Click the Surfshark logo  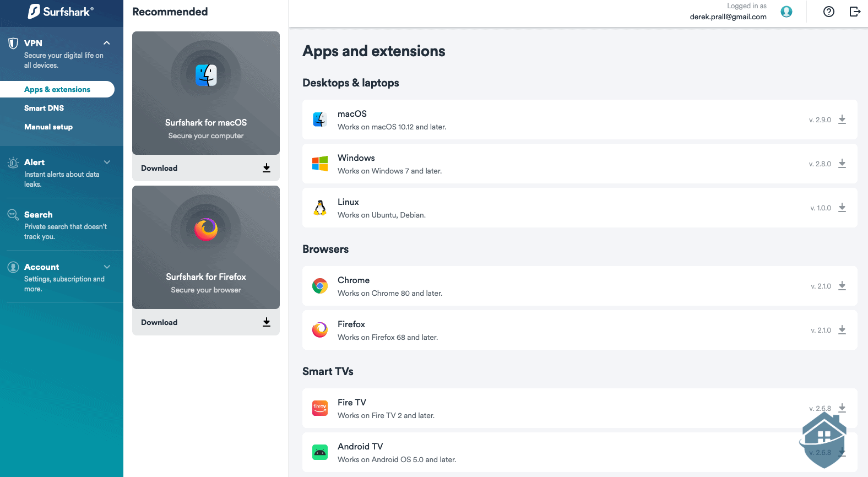click(61, 12)
